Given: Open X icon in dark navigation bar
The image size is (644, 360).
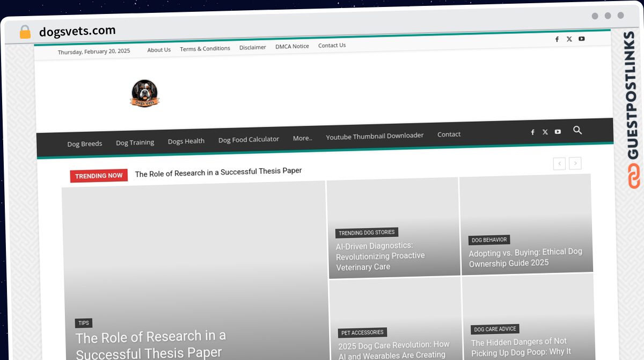Looking at the screenshot, I should (545, 132).
